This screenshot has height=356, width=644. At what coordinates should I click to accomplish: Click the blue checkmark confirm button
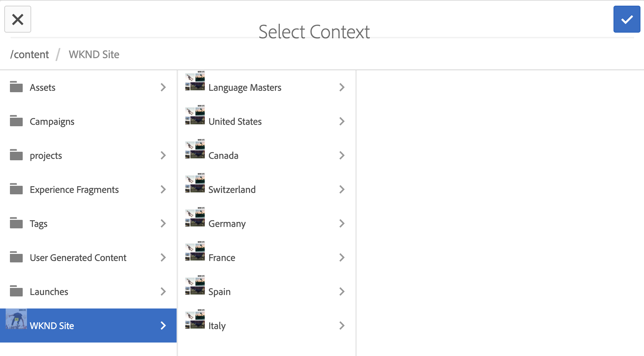(x=627, y=19)
